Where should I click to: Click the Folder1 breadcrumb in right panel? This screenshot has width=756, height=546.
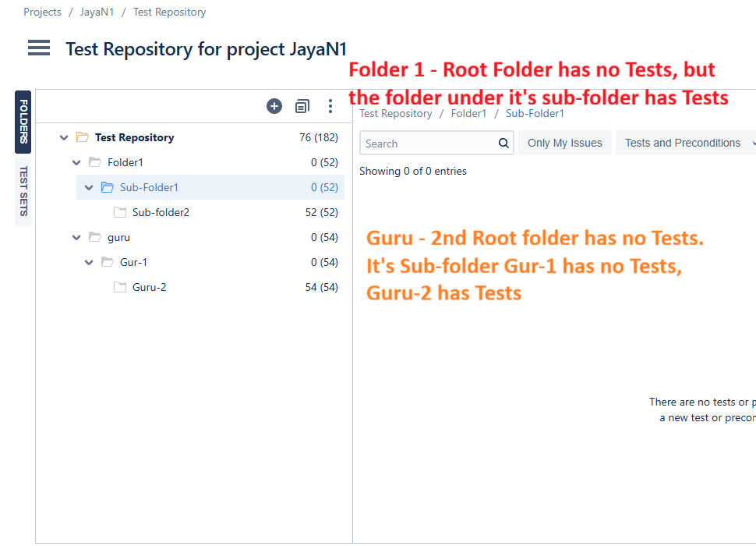tap(468, 114)
